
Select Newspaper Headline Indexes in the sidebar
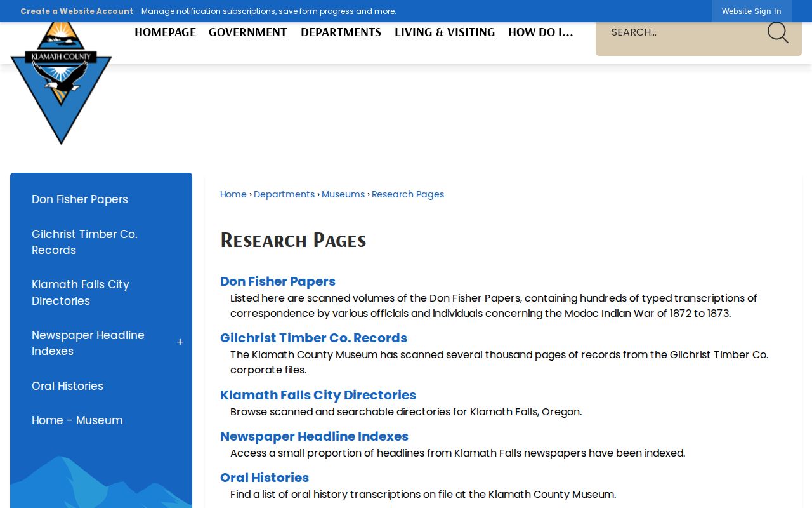88,343
